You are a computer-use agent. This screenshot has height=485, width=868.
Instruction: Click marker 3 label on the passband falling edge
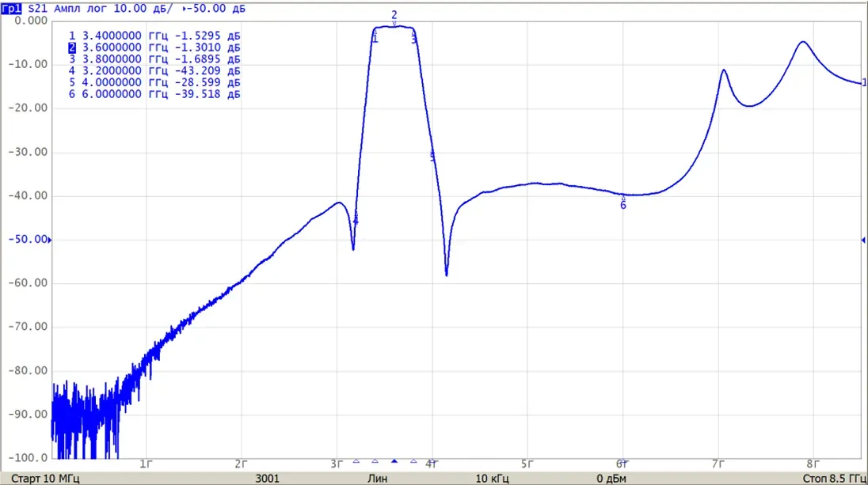413,40
